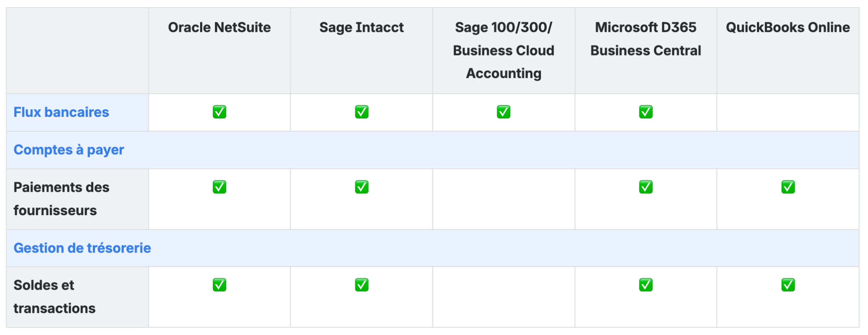The width and height of the screenshot is (868, 335).
Task: Click Soldes et transactions checkmark for Oracle NetSuite
Action: click(x=220, y=285)
